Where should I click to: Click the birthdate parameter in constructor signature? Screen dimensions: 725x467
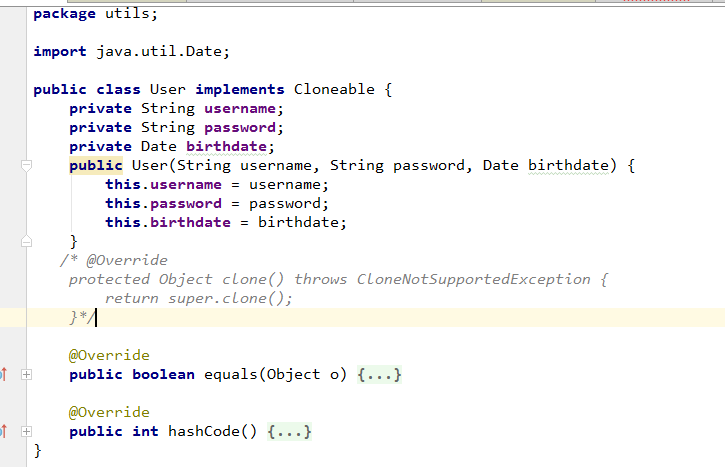pos(568,166)
